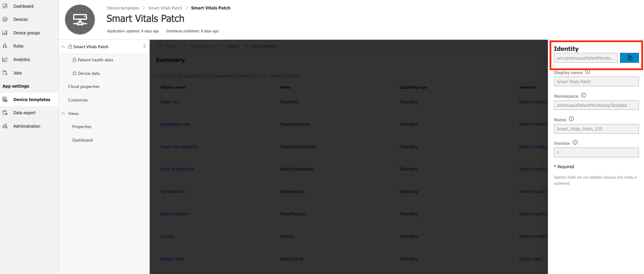Open Analytics in the left sidebar

22,60
